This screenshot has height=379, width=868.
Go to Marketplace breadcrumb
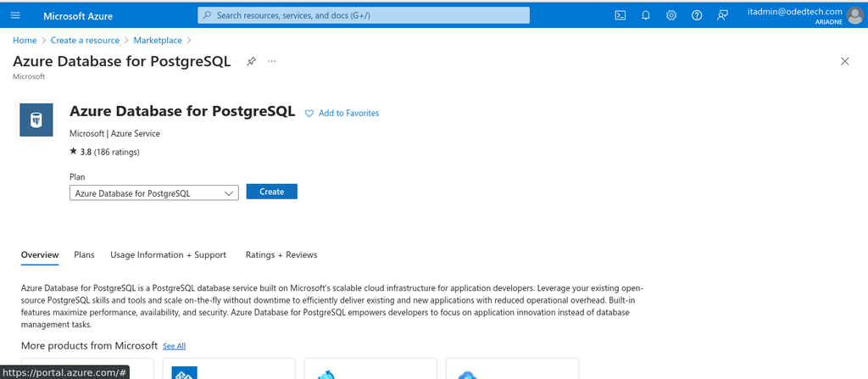pyautogui.click(x=158, y=41)
